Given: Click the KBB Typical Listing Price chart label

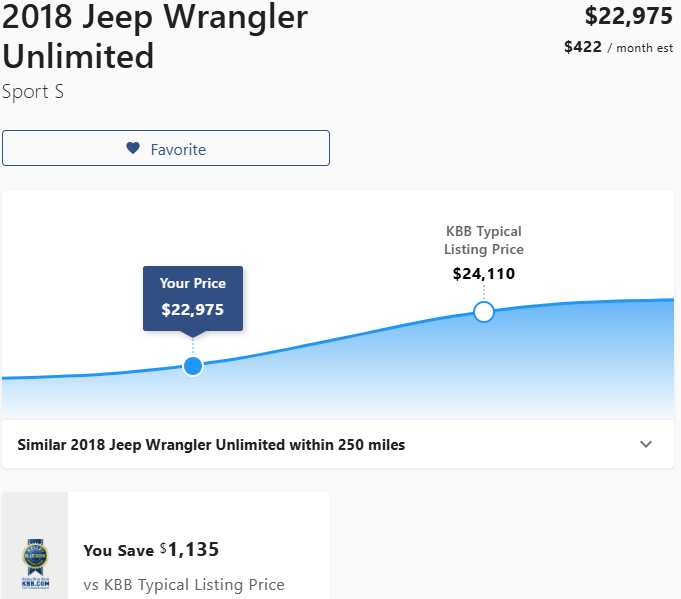Looking at the screenshot, I should (x=484, y=240).
